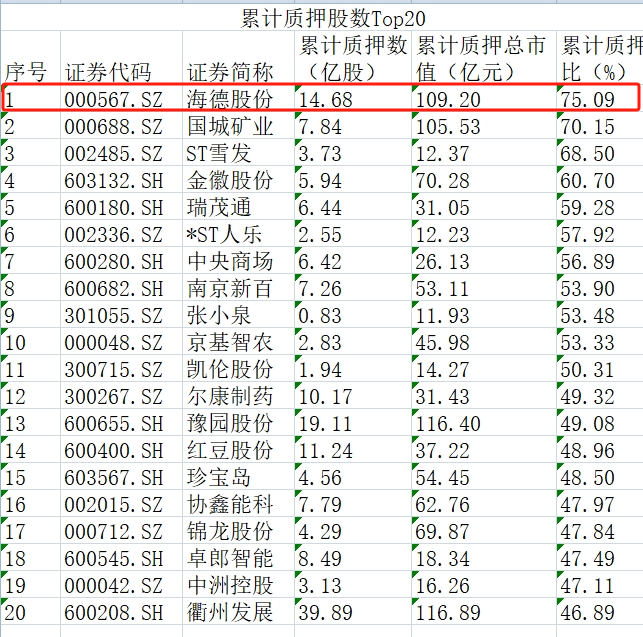Image resolution: width=643 pixels, height=637 pixels.
Task: Select the cell with code 000567.SZ
Action: [121, 98]
